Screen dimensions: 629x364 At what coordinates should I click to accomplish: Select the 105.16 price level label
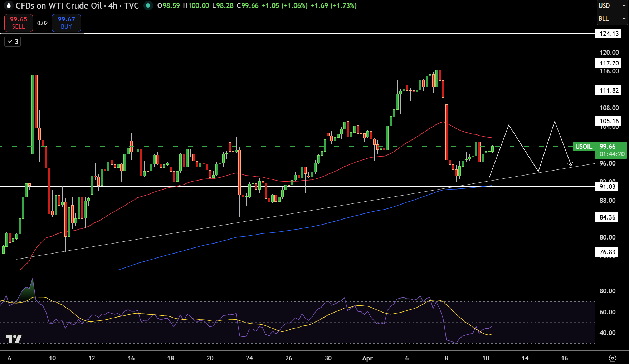609,121
